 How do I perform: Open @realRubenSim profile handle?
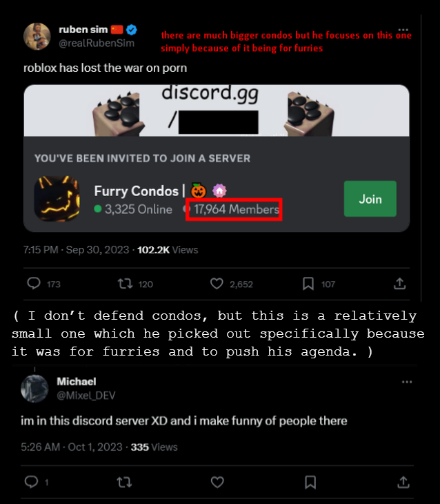[x=97, y=43]
